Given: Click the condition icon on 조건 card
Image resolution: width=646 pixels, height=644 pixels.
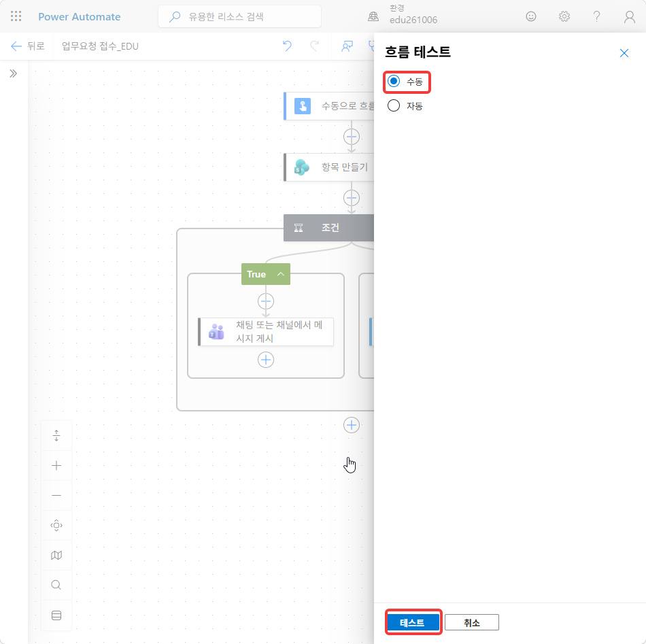Looking at the screenshot, I should [x=299, y=227].
